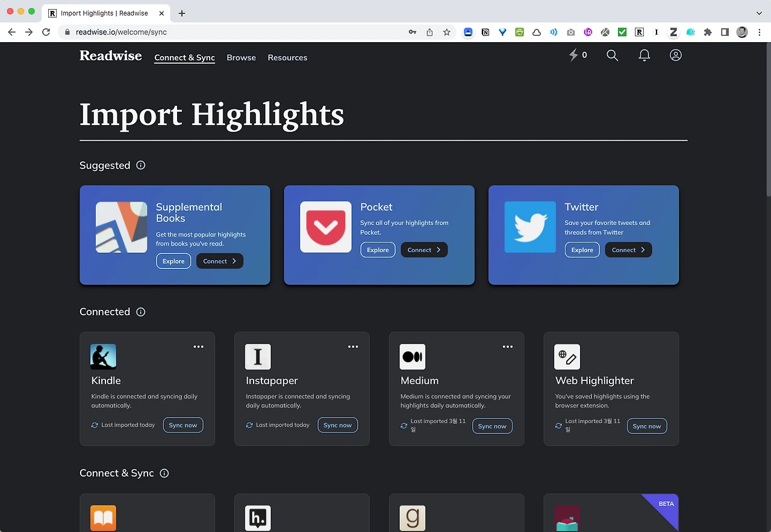The height and width of the screenshot is (532, 771).
Task: Open search with the magnifier icon
Action: [x=613, y=55]
